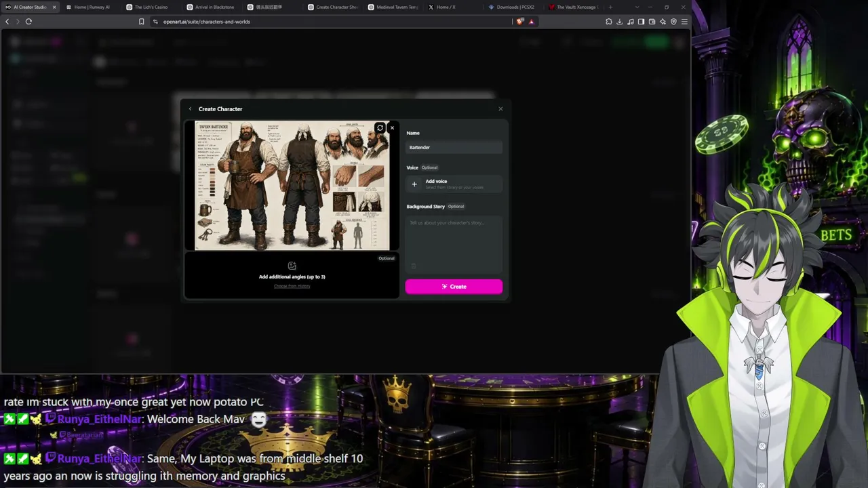Toggle the browser sidebar panel

coord(641,22)
